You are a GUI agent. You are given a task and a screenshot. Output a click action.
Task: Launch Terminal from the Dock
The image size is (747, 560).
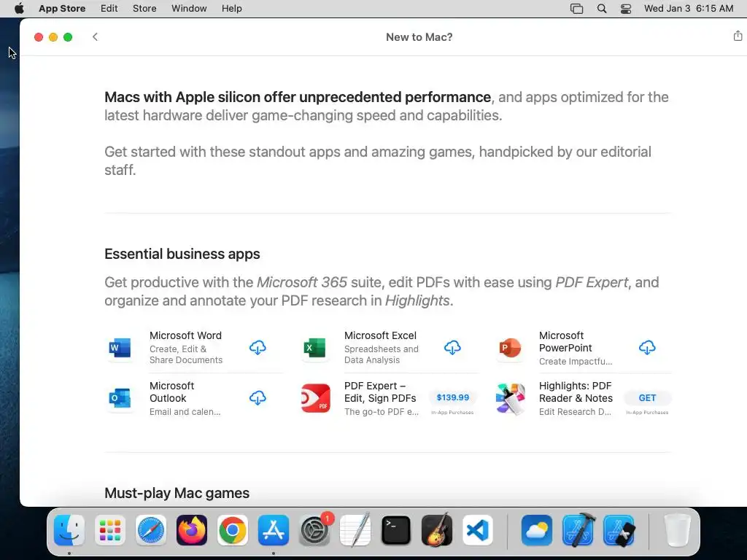pos(396,530)
